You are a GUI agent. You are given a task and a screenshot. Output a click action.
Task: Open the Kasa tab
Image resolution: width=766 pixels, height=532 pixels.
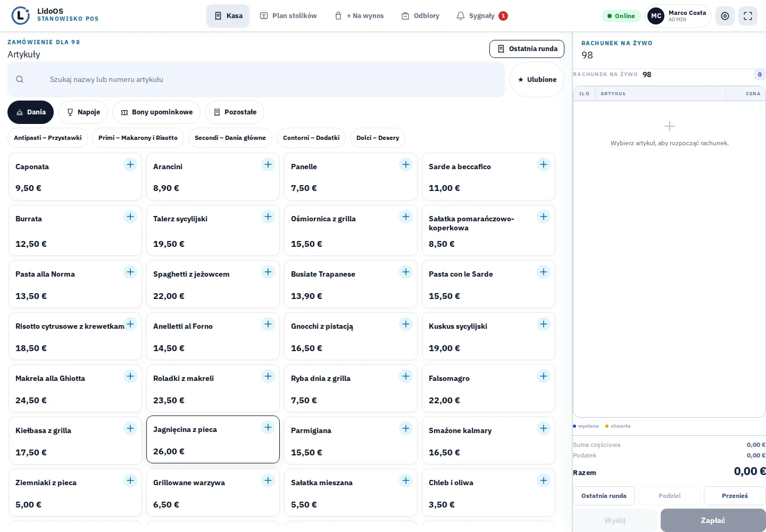tap(228, 16)
